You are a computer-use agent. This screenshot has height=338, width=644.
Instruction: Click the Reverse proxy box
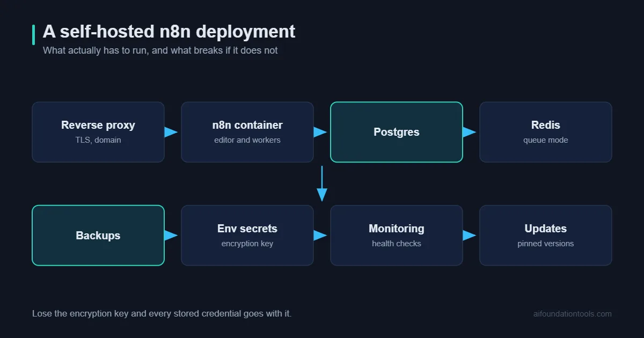98,132
